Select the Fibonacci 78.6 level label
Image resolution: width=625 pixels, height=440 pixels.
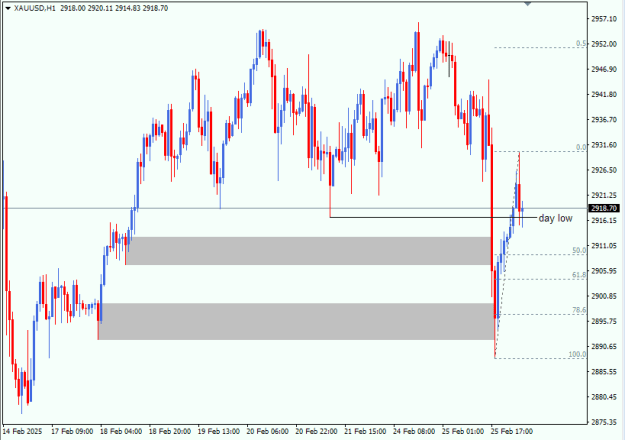coord(580,310)
